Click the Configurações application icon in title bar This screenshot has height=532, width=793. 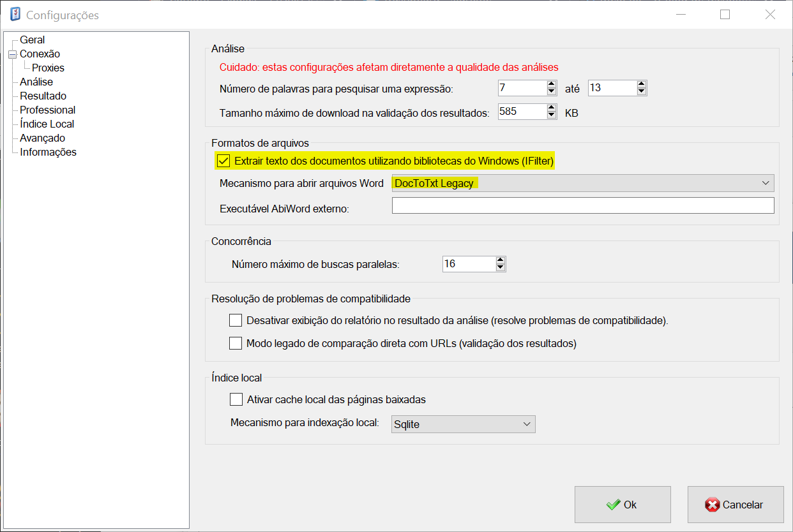point(15,14)
